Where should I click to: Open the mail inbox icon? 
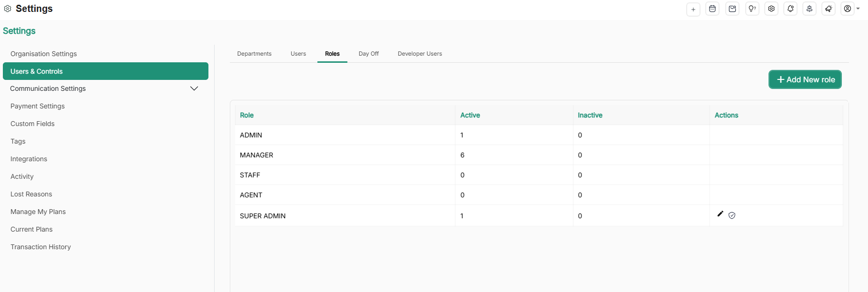pyautogui.click(x=732, y=9)
